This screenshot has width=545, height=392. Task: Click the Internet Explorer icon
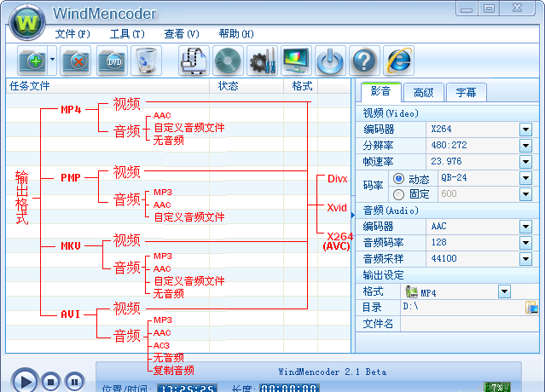pos(398,61)
